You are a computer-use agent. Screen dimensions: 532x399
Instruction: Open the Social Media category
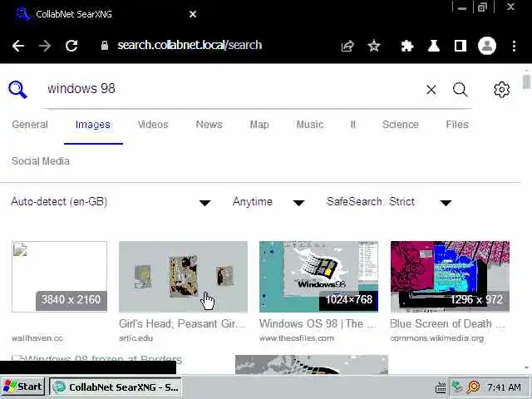coord(41,161)
